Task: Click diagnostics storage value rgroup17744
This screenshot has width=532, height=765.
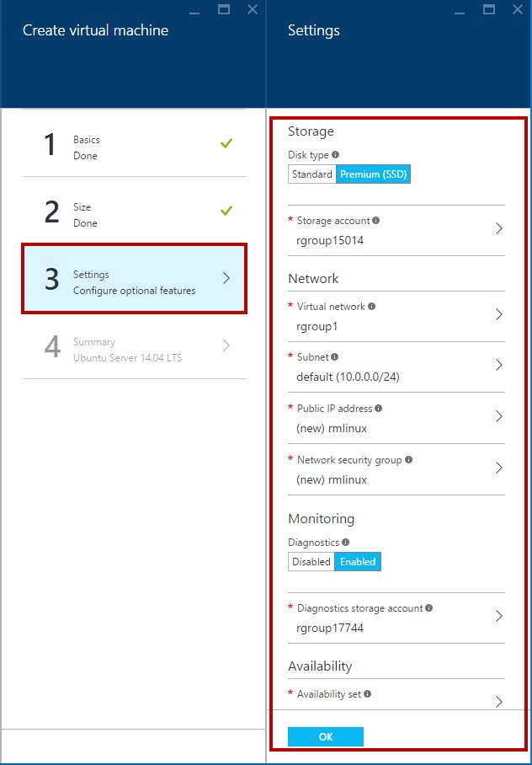Action: 330,628
